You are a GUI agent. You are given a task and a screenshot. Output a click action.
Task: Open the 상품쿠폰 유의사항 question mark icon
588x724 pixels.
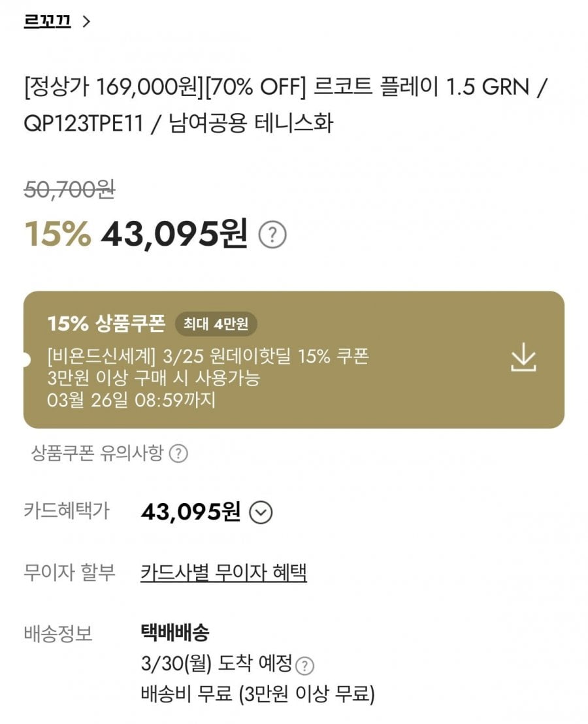[178, 453]
